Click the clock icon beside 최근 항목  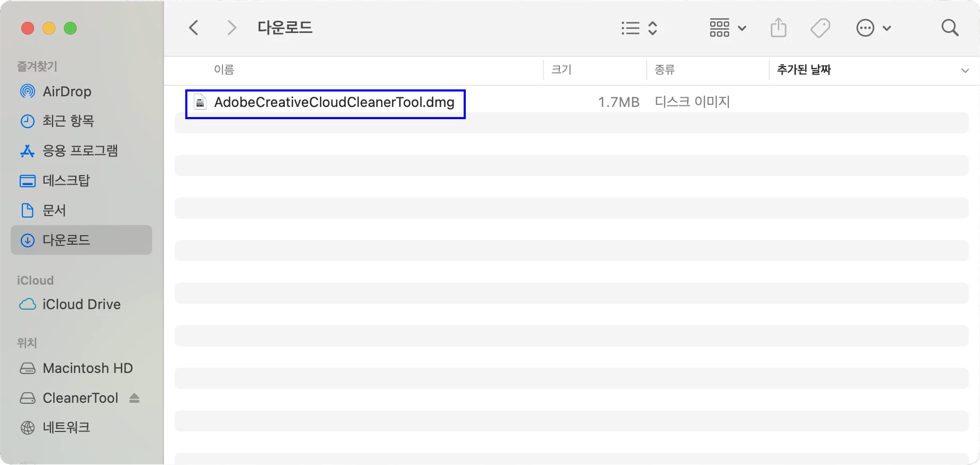[28, 121]
